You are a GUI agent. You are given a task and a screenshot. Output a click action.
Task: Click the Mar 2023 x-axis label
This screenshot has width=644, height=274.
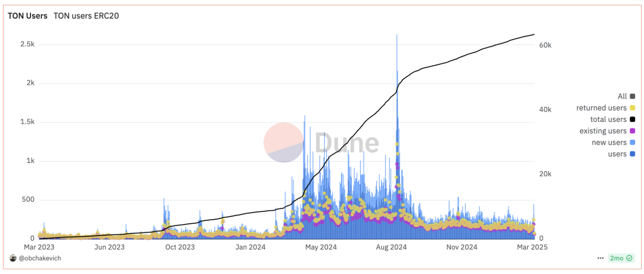pos(39,247)
